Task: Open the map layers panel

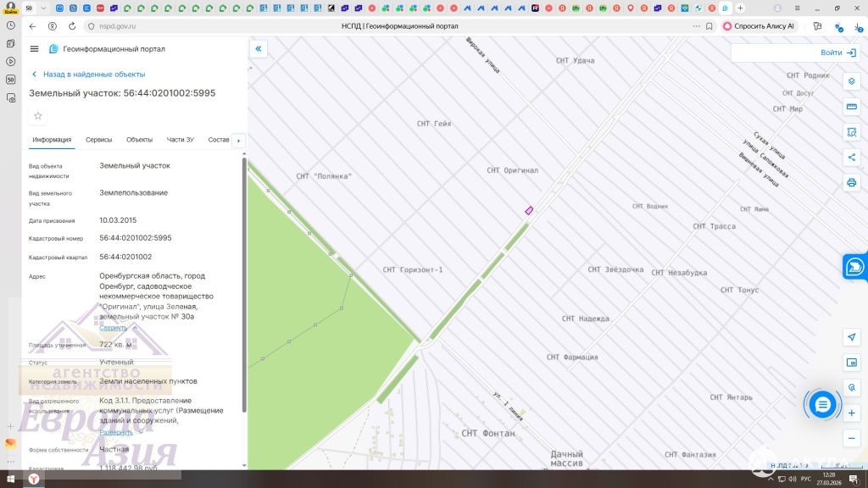Action: [852, 81]
